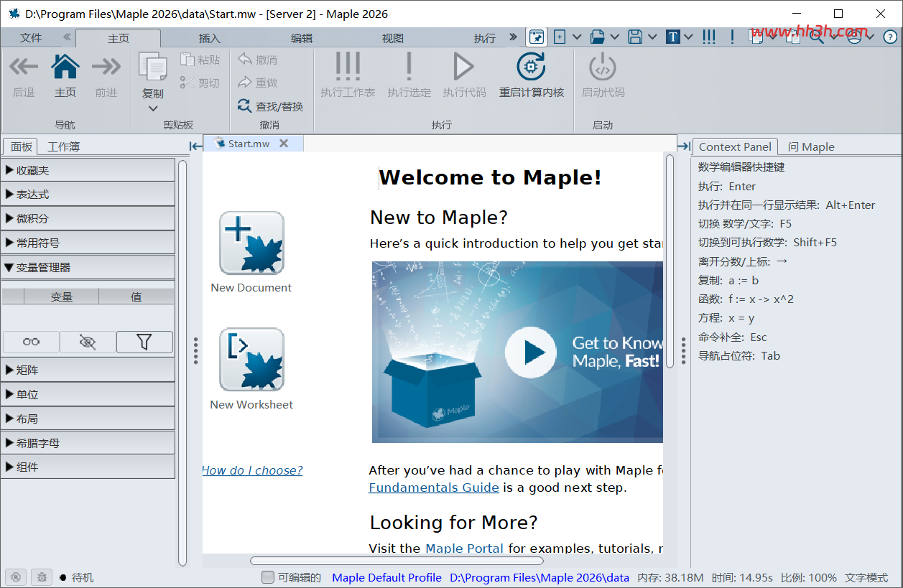Open the 主页 home icon
903x588 pixels.
[65, 67]
